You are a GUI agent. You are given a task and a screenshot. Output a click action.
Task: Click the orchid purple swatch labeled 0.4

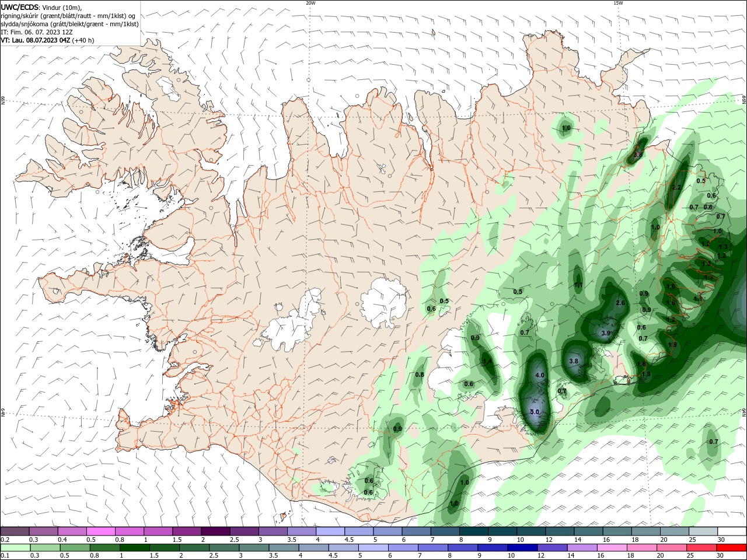(x=72, y=531)
